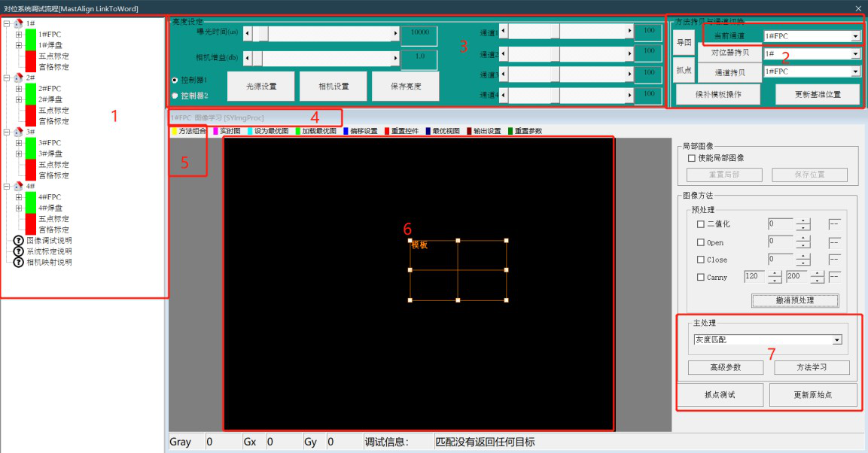The image size is (868, 453).
Task: Click the magenta 实时图 toolbar icon
Action: [215, 131]
